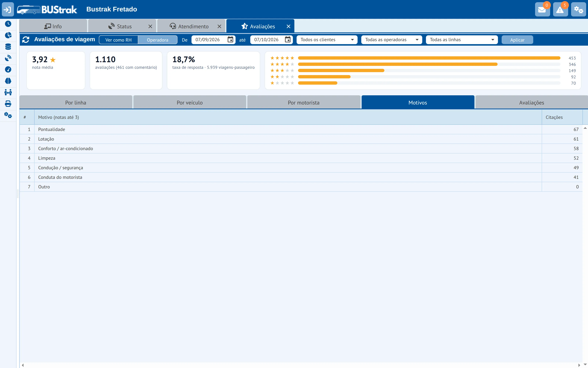Expand Todas as linhas dropdown
This screenshot has height=368, width=588.
coord(462,40)
